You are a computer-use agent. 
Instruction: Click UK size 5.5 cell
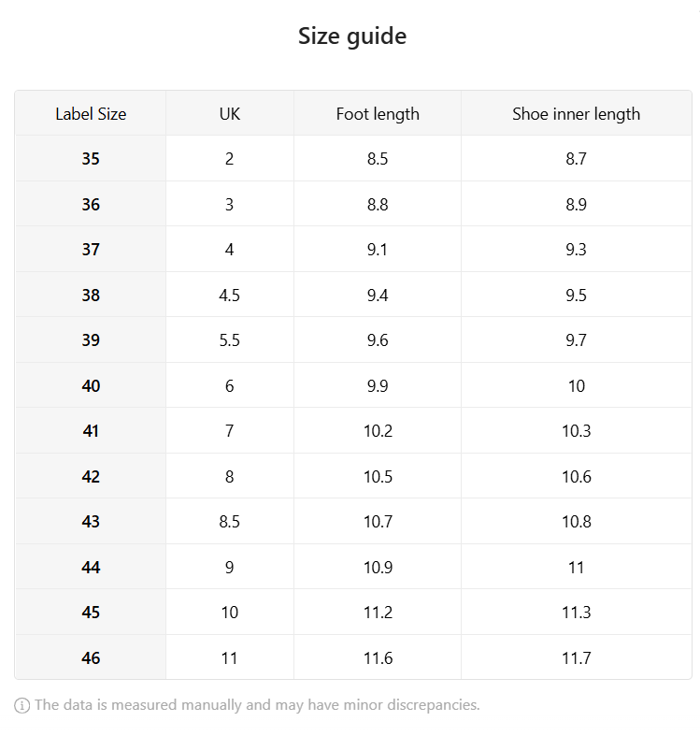[229, 339]
